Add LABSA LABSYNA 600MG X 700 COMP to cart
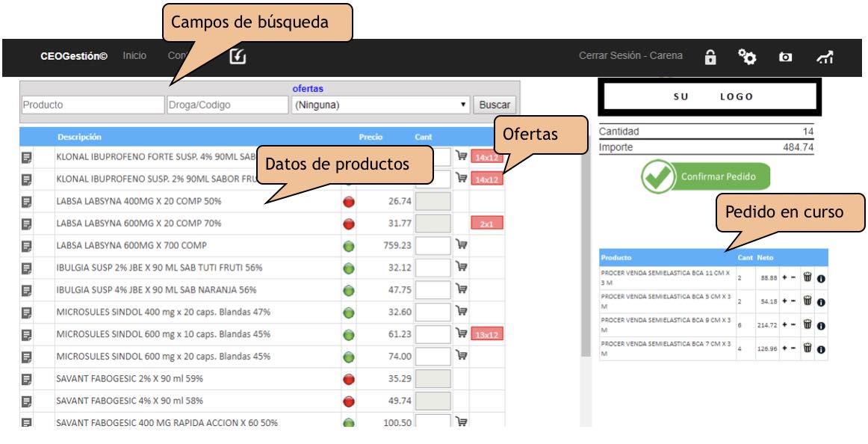 coord(462,245)
